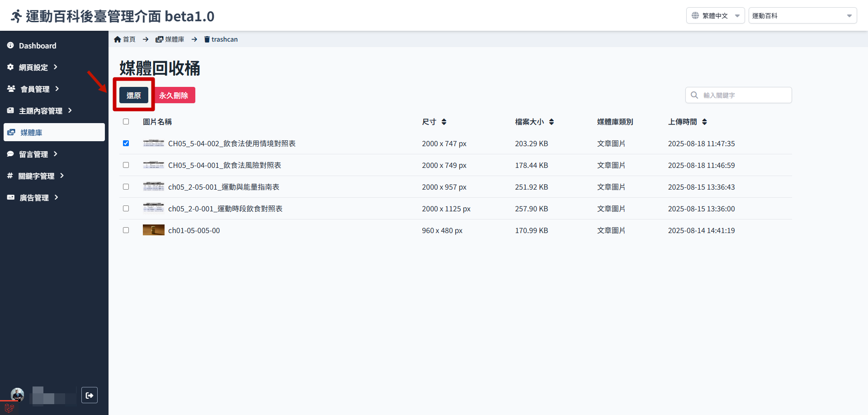Click the Laravel debug icon bottom-left
This screenshot has height=415, width=868.
click(9, 408)
